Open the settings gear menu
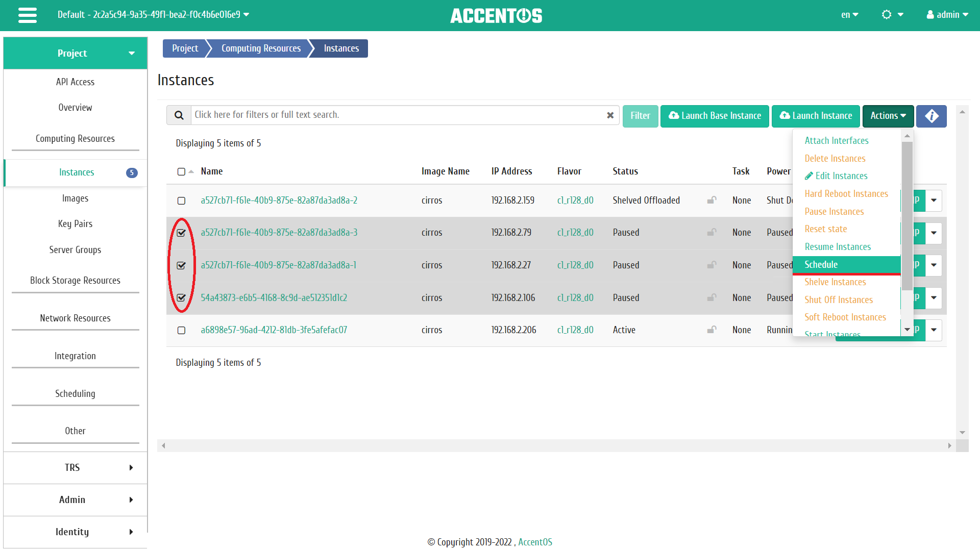This screenshot has width=980, height=551. [892, 15]
